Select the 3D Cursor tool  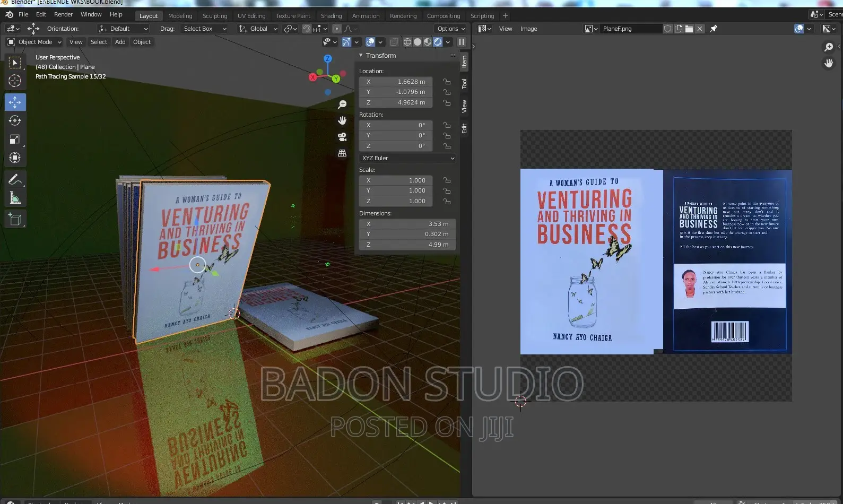click(15, 81)
